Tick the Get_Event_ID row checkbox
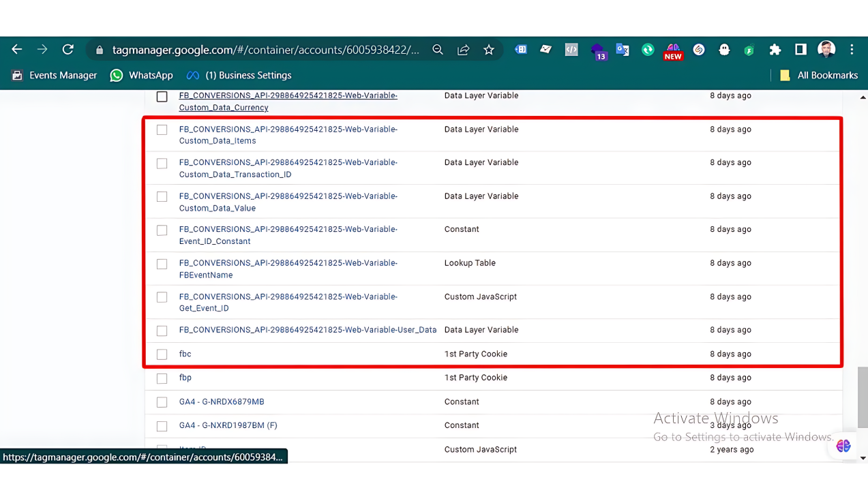This screenshot has width=868, height=488. click(162, 297)
